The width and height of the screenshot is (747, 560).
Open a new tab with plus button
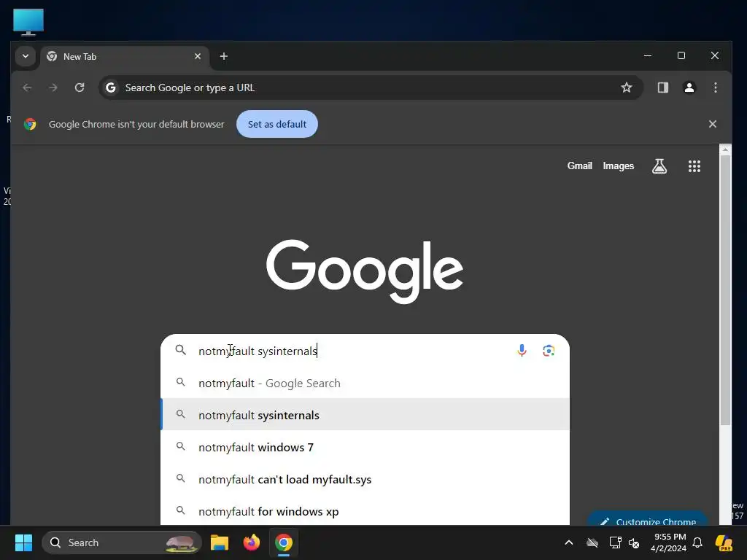223,56
